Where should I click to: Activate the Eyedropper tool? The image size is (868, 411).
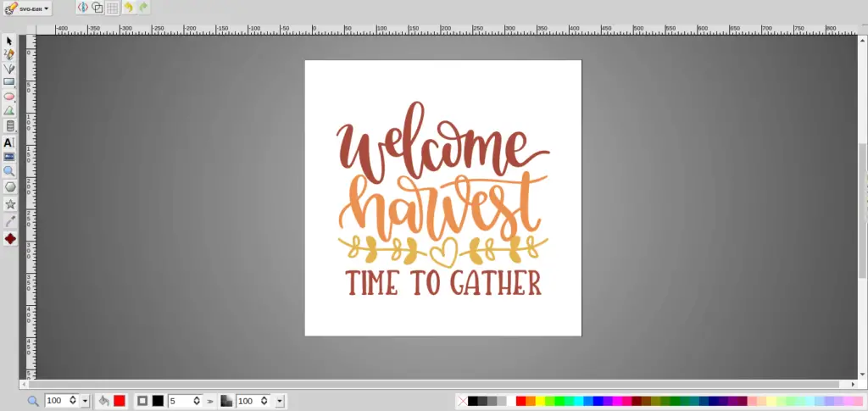[9, 221]
